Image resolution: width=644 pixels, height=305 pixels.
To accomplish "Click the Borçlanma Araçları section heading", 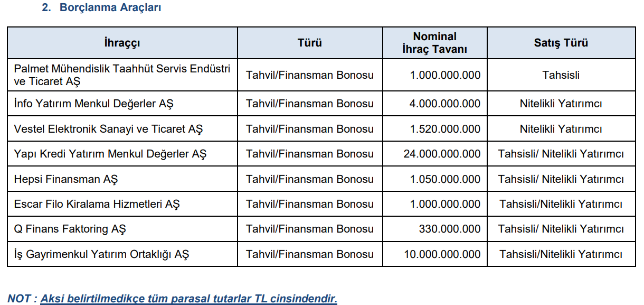I will tap(110, 8).
